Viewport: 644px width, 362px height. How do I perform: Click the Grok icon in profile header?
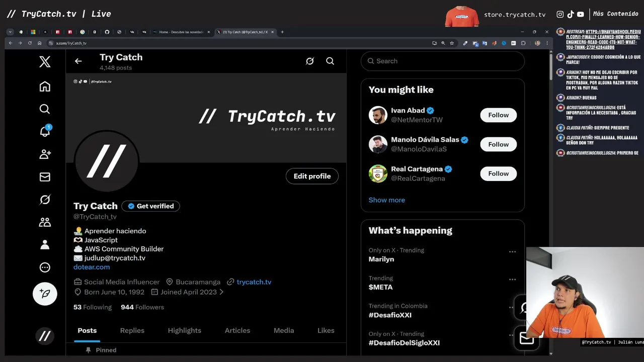coord(310,61)
